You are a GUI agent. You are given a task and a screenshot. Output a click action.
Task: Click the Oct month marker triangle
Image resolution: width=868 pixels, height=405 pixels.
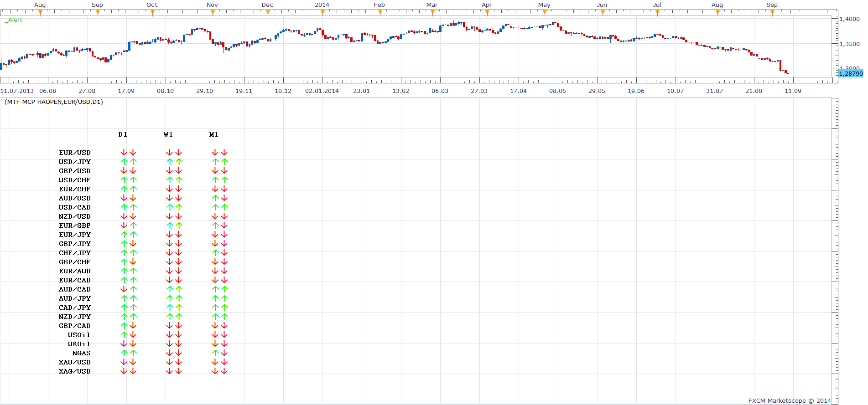coord(152,12)
